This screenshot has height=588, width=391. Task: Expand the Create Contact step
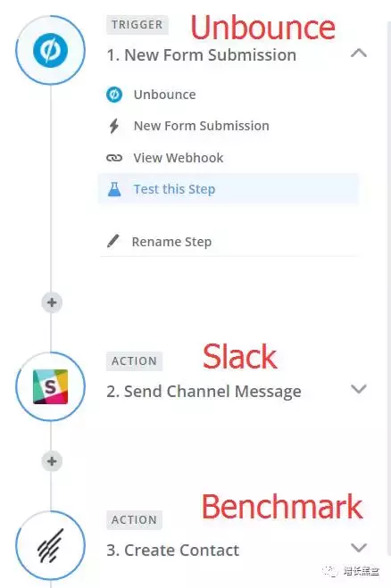pyautogui.click(x=359, y=548)
